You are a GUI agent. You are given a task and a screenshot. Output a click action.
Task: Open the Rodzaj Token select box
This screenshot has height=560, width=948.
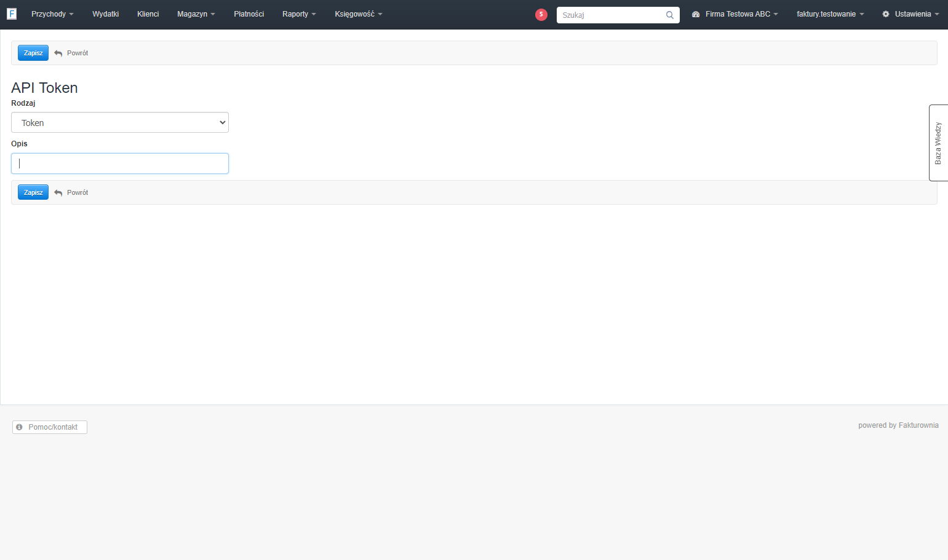click(120, 122)
